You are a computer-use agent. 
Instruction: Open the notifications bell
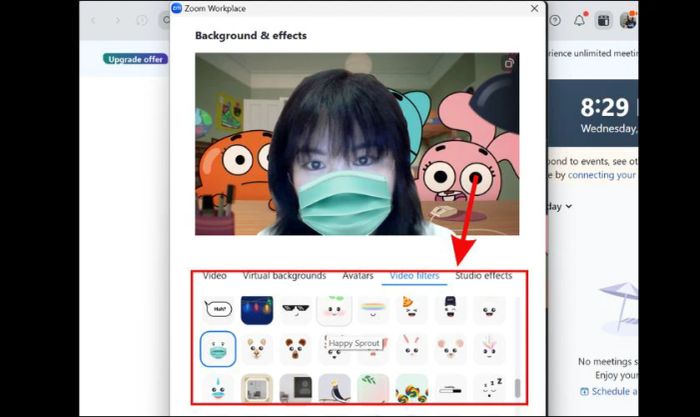579,20
